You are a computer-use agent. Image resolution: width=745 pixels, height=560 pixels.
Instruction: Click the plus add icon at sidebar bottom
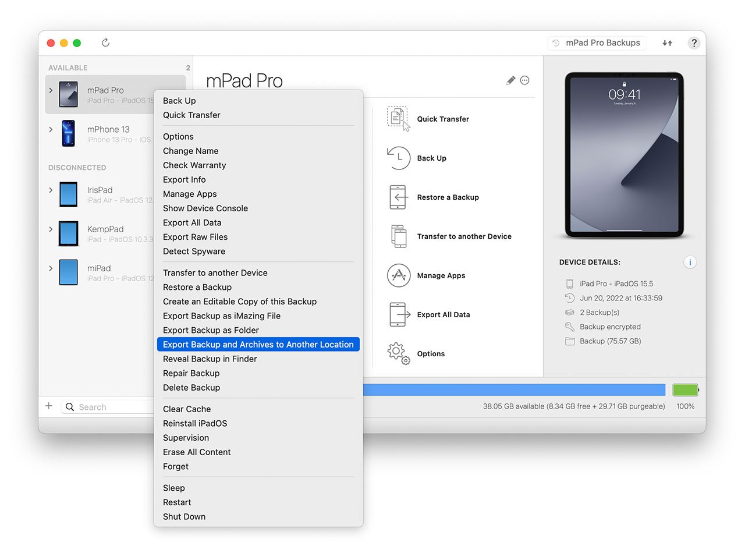pyautogui.click(x=49, y=406)
